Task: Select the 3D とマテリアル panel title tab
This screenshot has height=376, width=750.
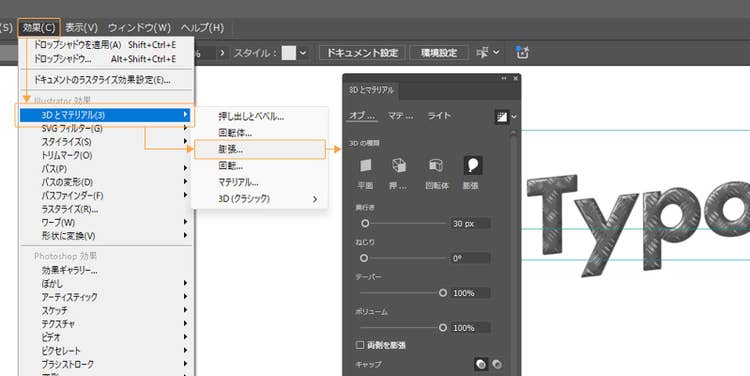Action: coord(371,90)
